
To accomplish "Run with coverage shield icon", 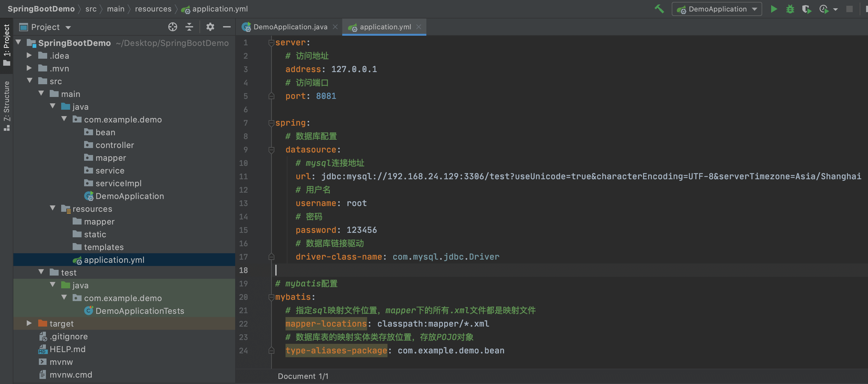I will (806, 9).
